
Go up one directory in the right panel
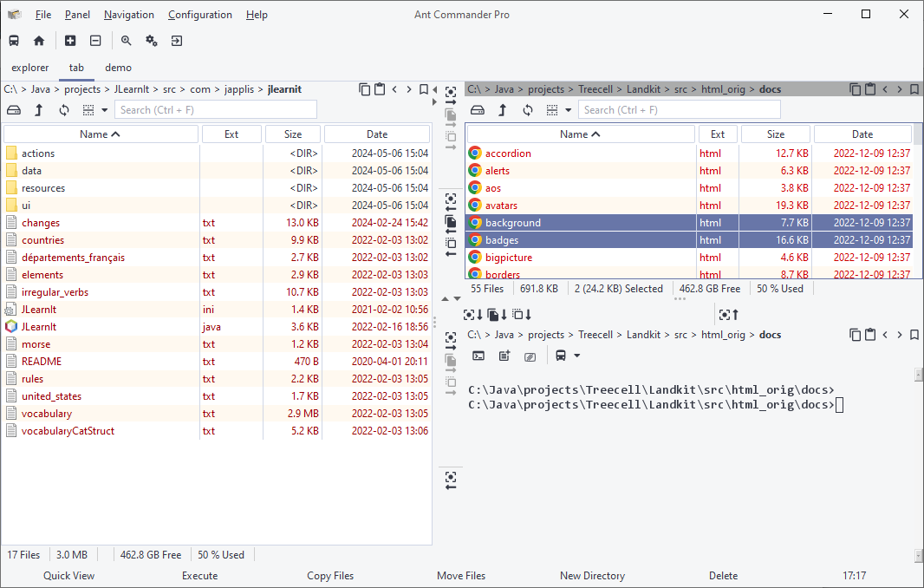click(503, 109)
